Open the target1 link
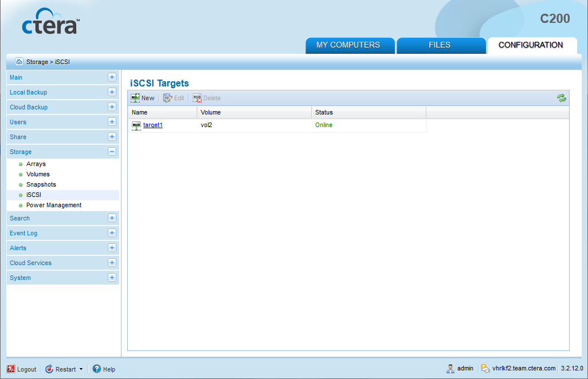 tap(152, 125)
